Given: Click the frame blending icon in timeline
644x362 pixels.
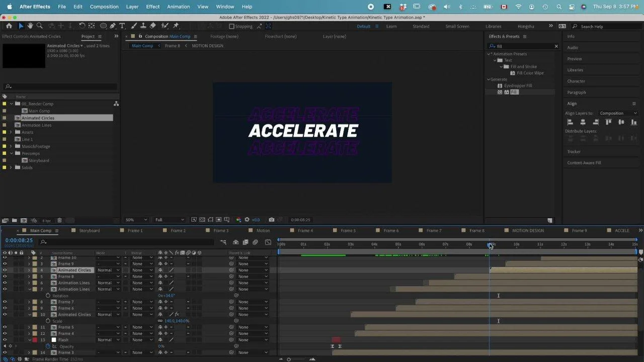Looking at the screenshot, I should pyautogui.click(x=246, y=242).
